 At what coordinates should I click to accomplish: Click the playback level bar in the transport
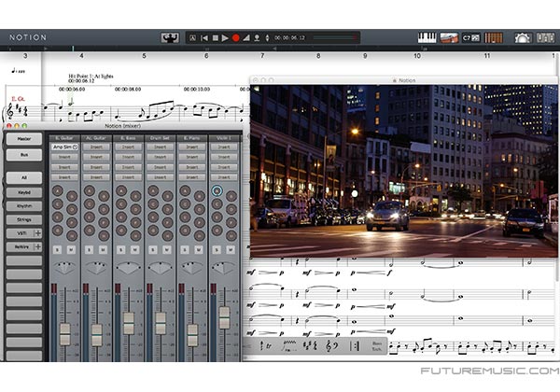[x=335, y=37]
